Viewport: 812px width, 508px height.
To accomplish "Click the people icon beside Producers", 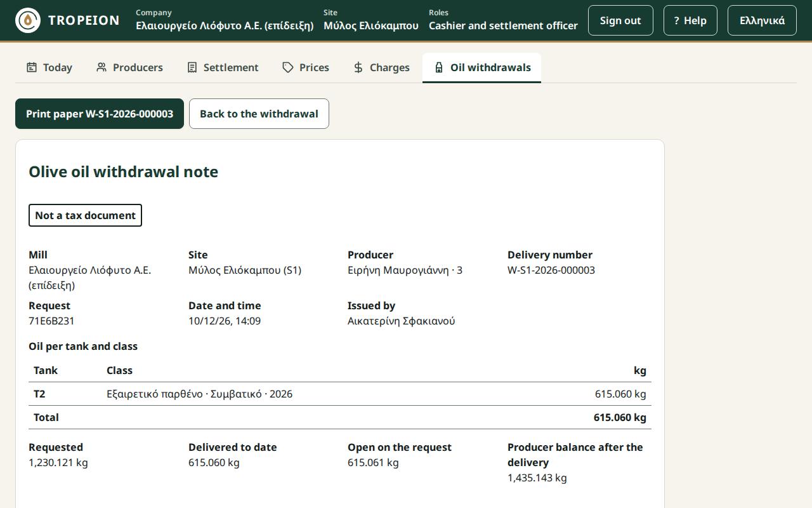I will point(101,67).
